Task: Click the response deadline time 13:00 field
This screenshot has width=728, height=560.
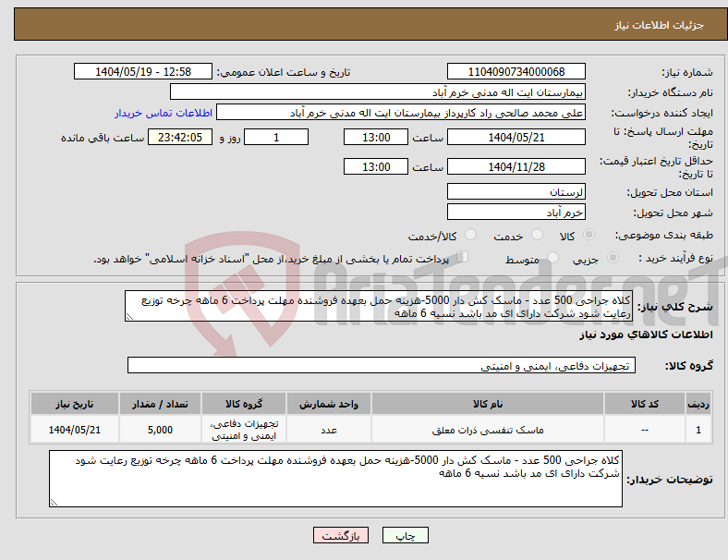Action: 376,138
